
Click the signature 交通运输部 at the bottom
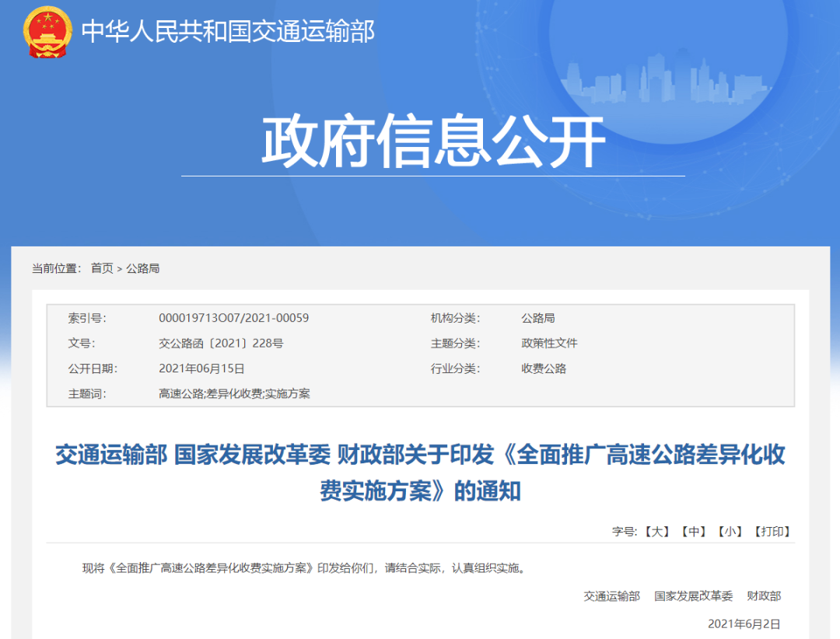point(612,596)
